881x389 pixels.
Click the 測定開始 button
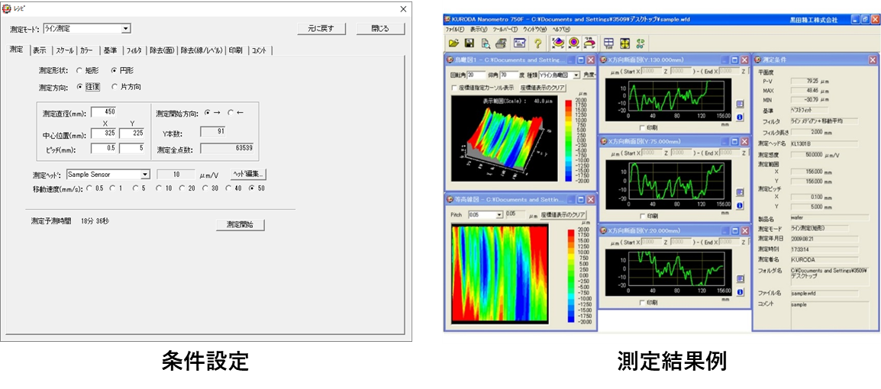(240, 224)
